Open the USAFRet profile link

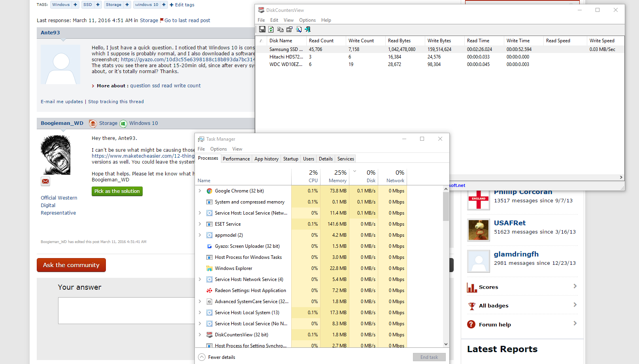tap(510, 223)
